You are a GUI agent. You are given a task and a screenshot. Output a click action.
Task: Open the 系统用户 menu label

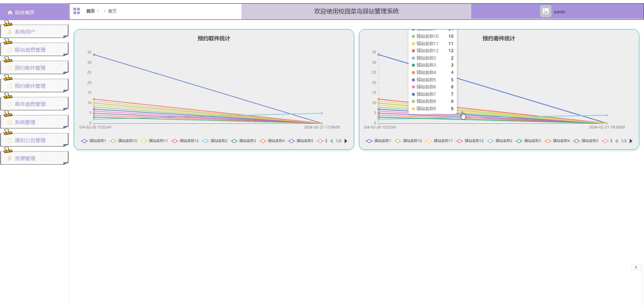click(25, 32)
